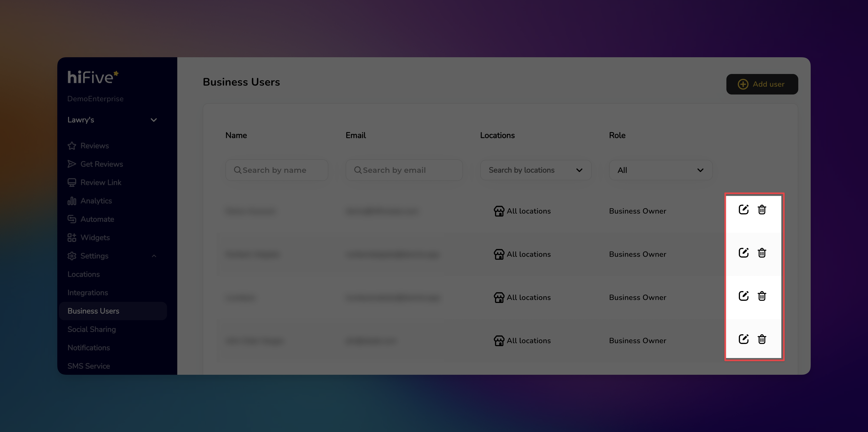Click edit icon in third user row
868x432 pixels.
click(743, 296)
